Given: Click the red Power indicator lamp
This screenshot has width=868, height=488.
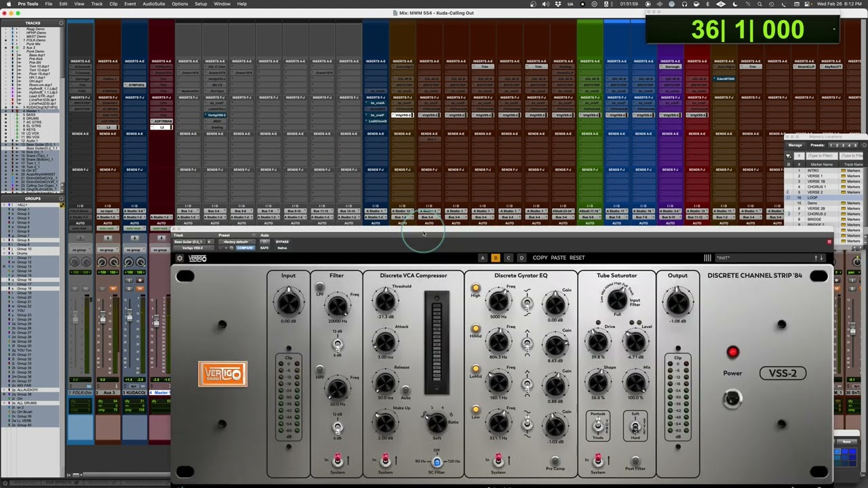Looking at the screenshot, I should pyautogui.click(x=732, y=352).
